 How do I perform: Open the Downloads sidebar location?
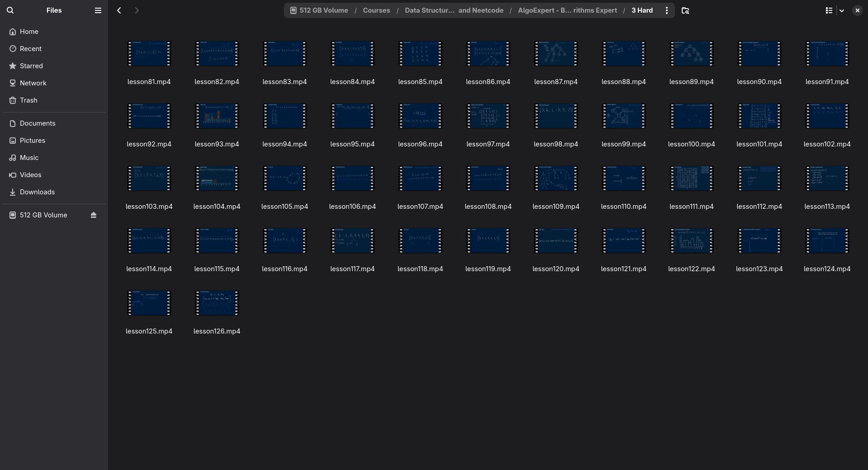[37, 192]
